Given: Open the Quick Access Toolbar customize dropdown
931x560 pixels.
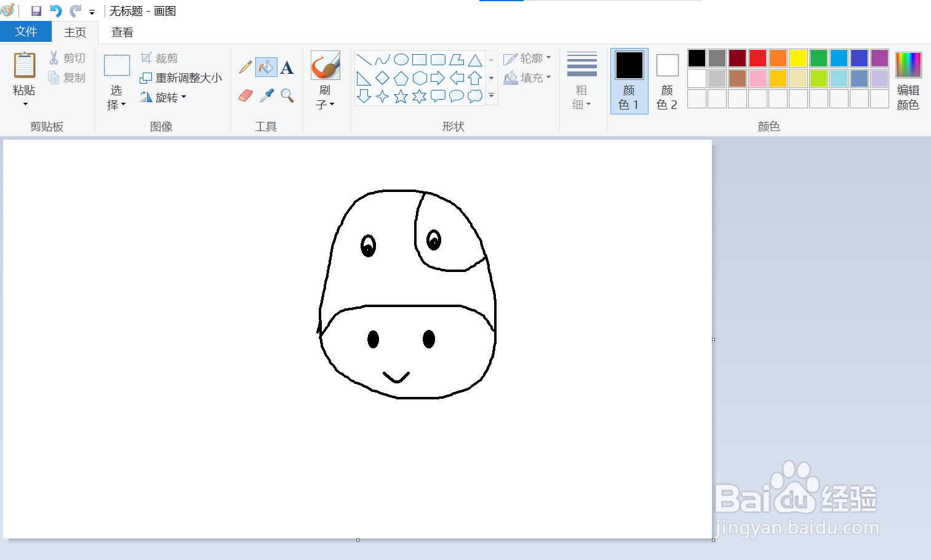Looking at the screenshot, I should pyautogui.click(x=92, y=12).
